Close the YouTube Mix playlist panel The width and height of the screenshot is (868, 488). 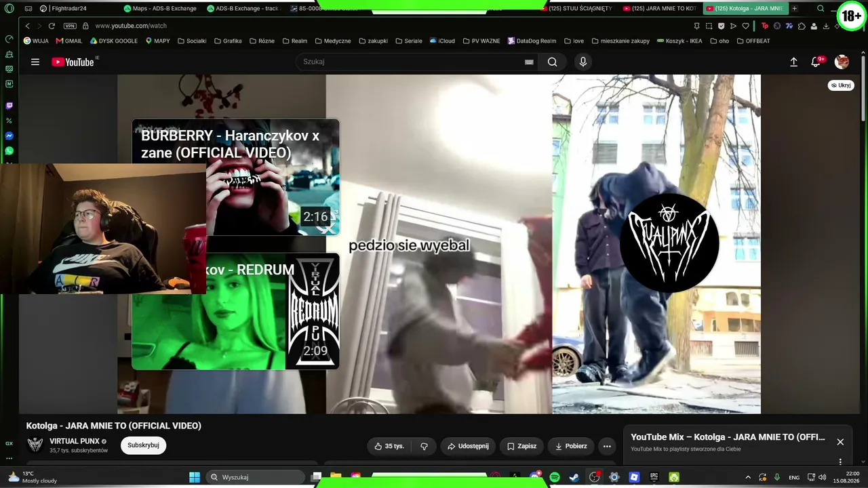click(x=840, y=442)
